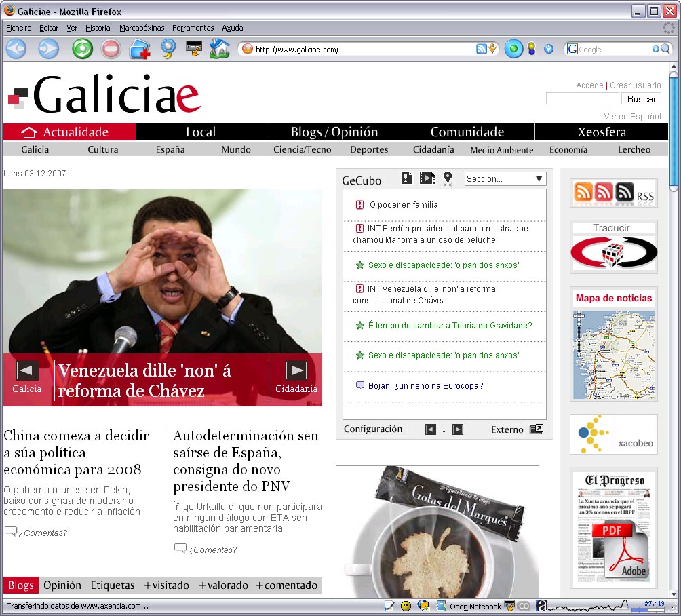Open the GeCubo video filter icon

(427, 178)
